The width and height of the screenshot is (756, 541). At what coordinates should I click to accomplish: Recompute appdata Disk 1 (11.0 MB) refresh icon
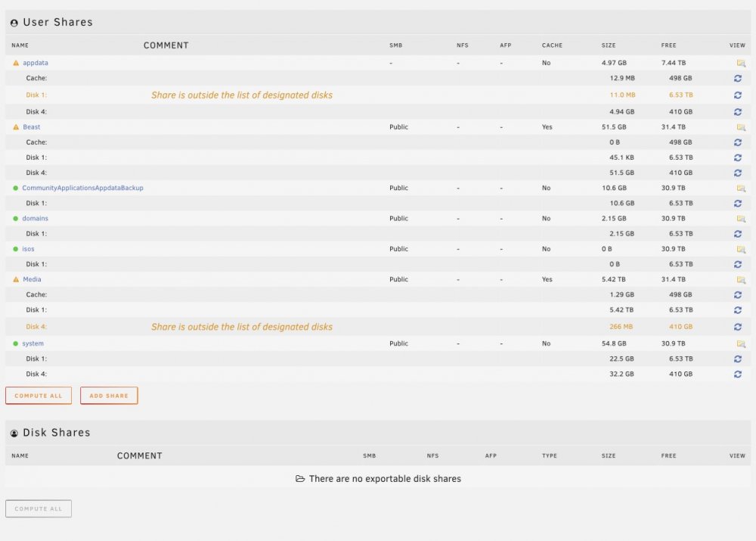coord(738,95)
